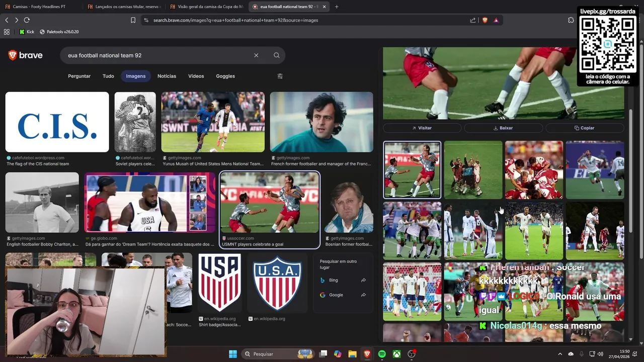Search on Bing instead
This screenshot has height=362, width=644.
[x=343, y=280]
